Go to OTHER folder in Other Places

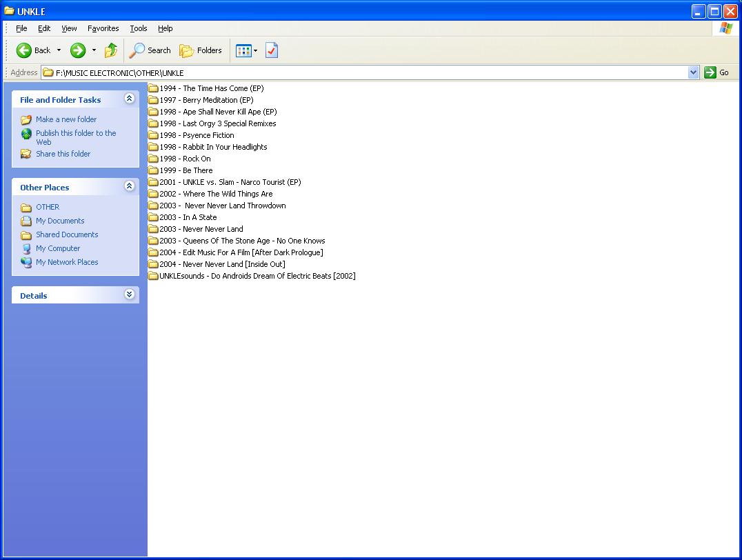pos(48,207)
